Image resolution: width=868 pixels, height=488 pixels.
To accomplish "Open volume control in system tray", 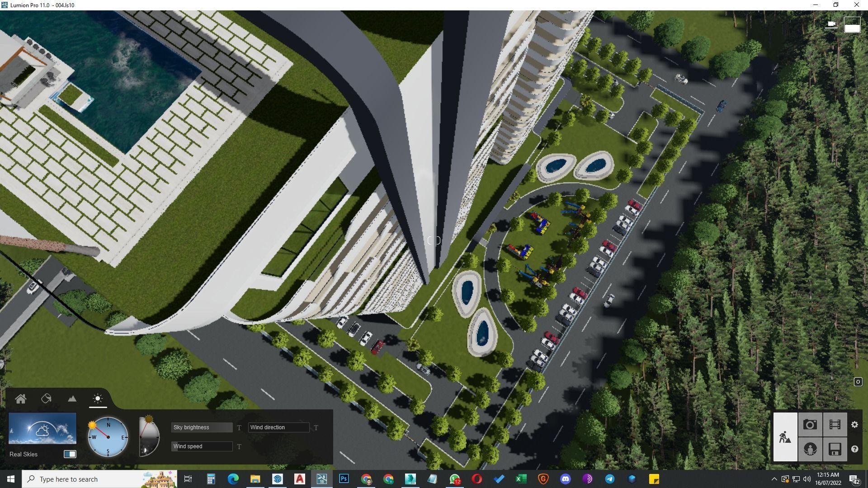I will pos(807,479).
